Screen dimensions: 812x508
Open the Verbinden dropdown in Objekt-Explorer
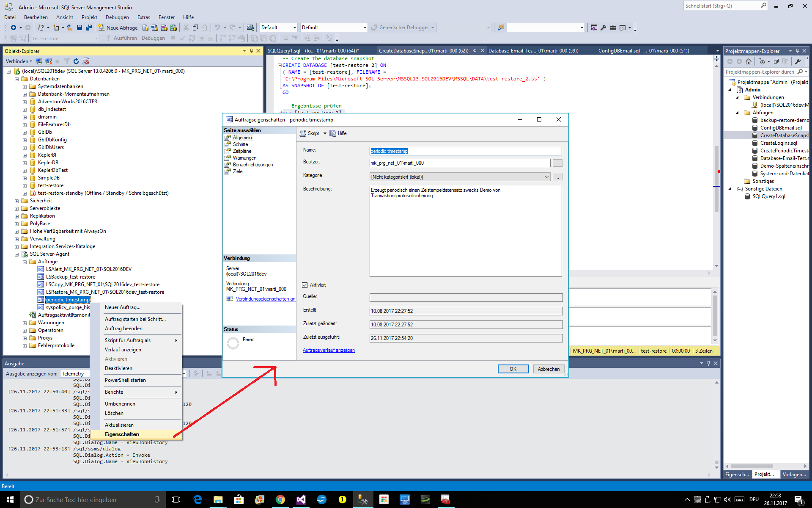coord(19,61)
